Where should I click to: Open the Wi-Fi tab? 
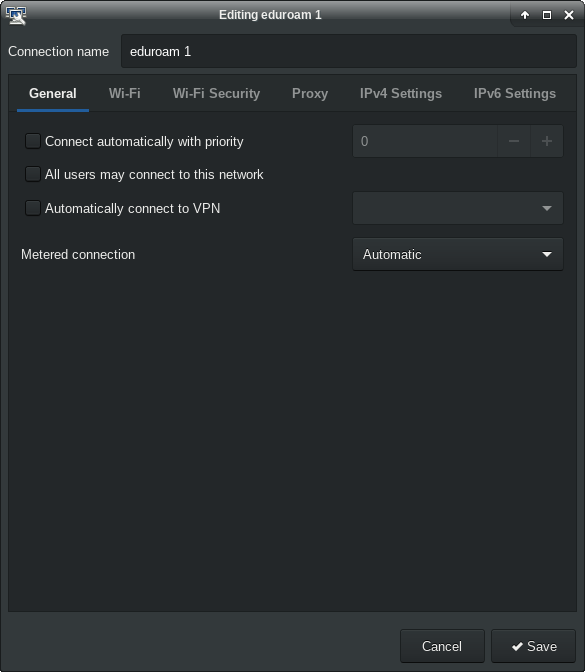click(x=125, y=93)
